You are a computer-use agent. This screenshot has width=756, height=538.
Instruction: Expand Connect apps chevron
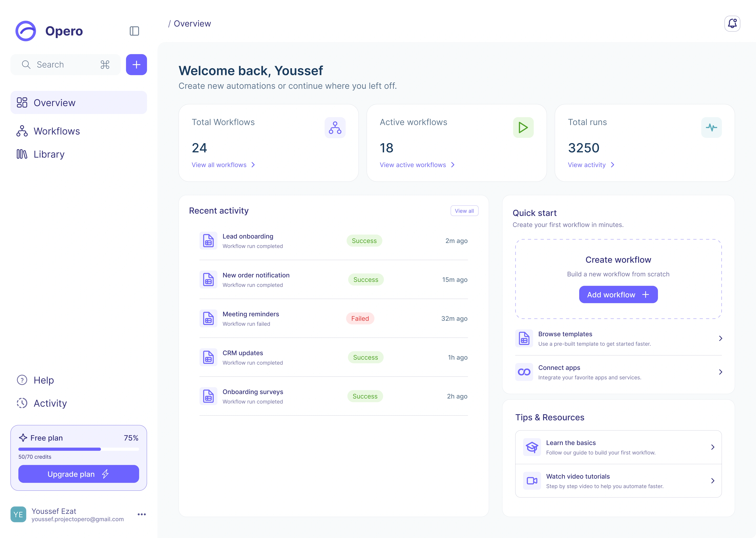(x=721, y=372)
